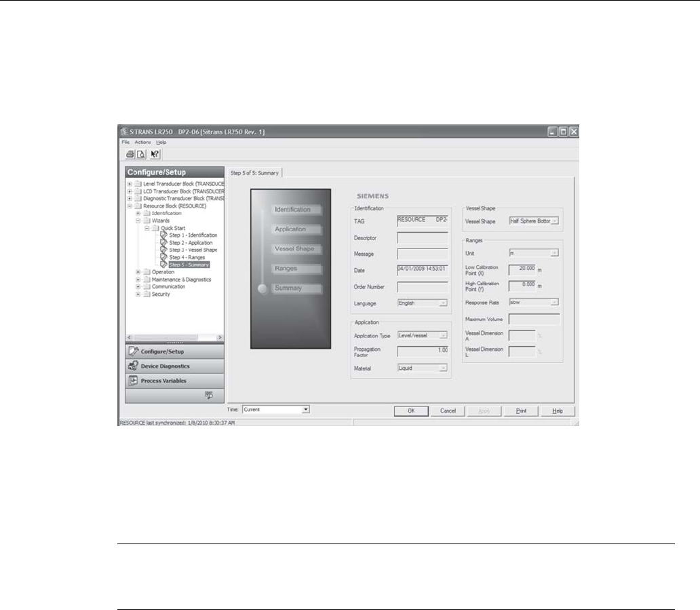Switch to the Device Diagnostics panel

tap(174, 366)
